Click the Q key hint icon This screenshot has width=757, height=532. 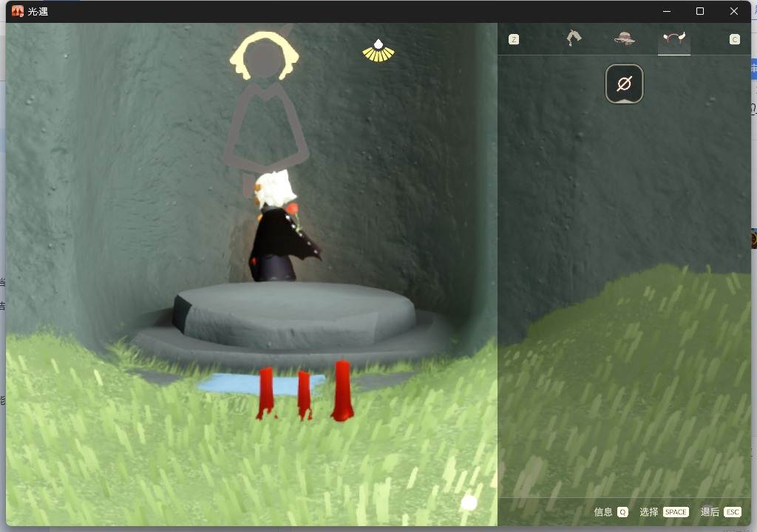(622, 512)
